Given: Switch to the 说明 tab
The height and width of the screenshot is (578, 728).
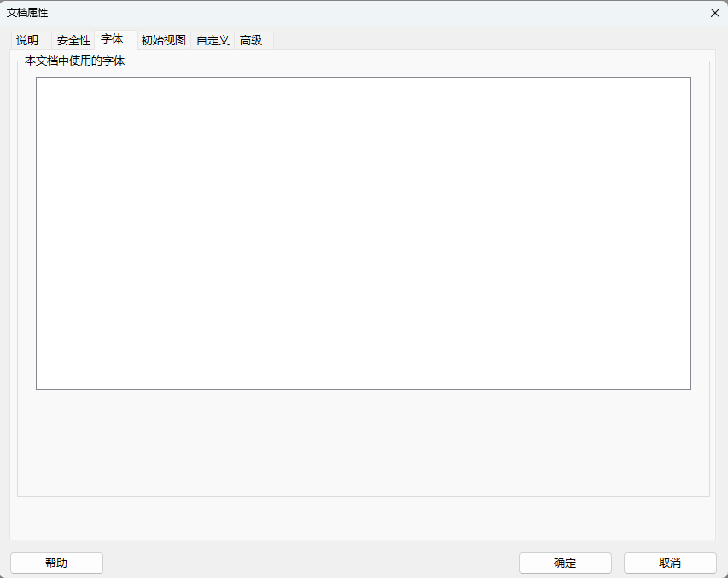Looking at the screenshot, I should click(27, 40).
